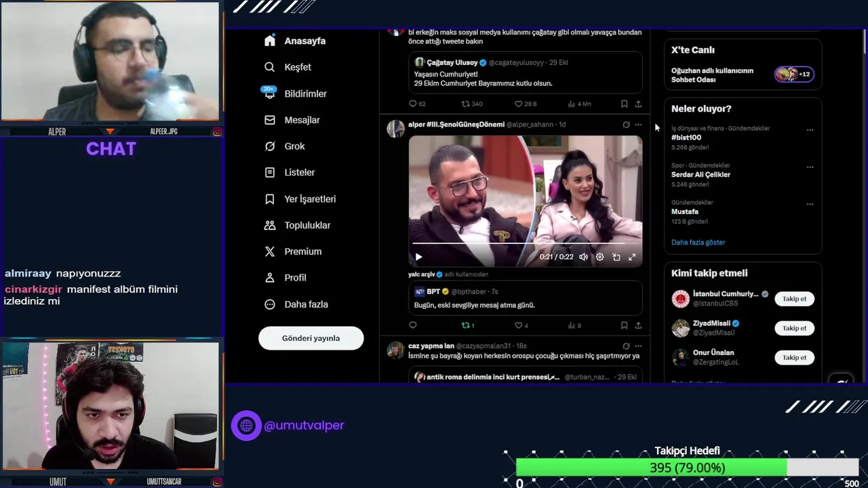Follow Onur Ünalan account
This screenshot has width=868, height=488.
(x=794, y=357)
